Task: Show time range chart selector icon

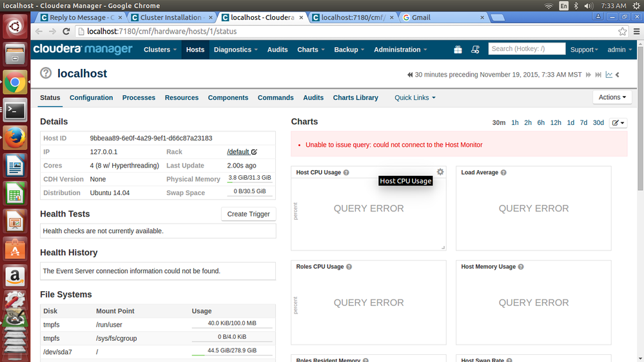Action: [609, 75]
